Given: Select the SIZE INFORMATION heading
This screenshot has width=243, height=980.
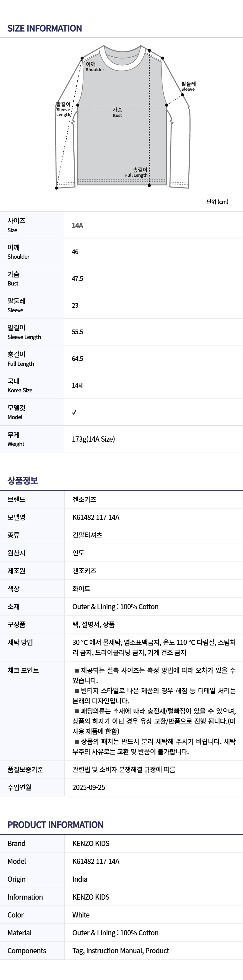Looking at the screenshot, I should (x=45, y=29).
